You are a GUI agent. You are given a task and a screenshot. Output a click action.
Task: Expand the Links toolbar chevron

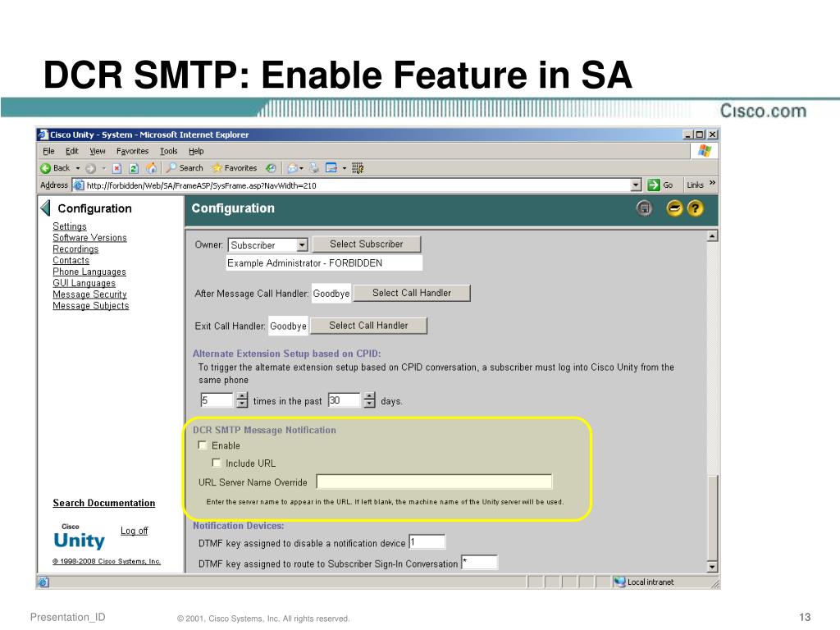pyautogui.click(x=712, y=183)
